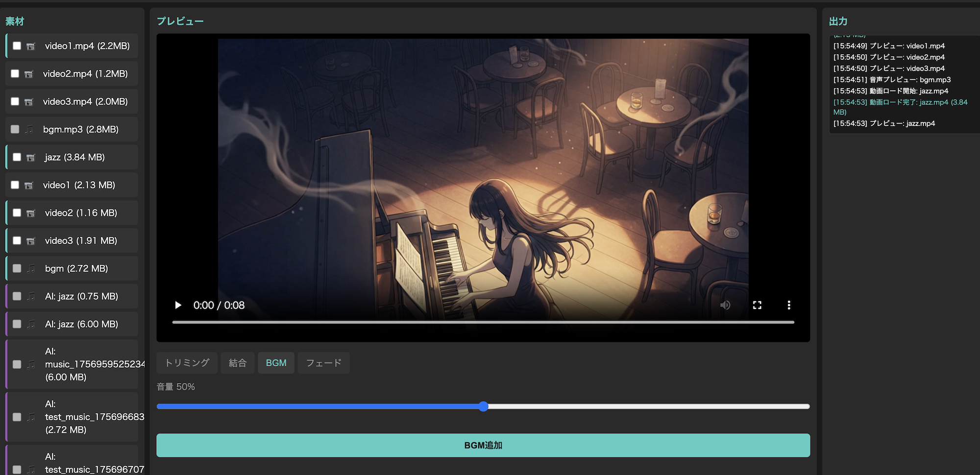
Task: Switch to the 結合 tab
Action: (x=238, y=363)
